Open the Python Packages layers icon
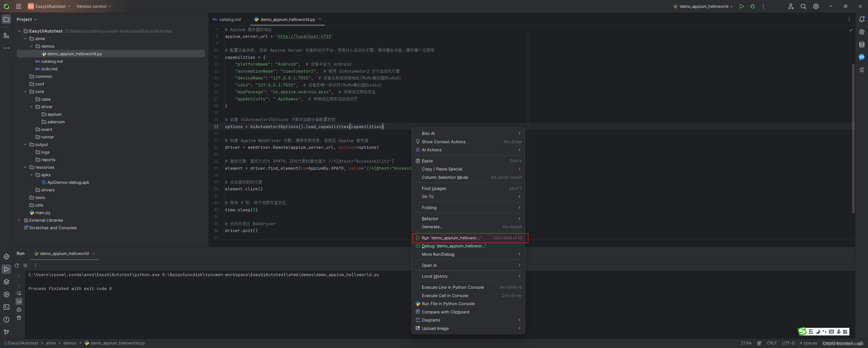The image size is (868, 348). point(6,282)
